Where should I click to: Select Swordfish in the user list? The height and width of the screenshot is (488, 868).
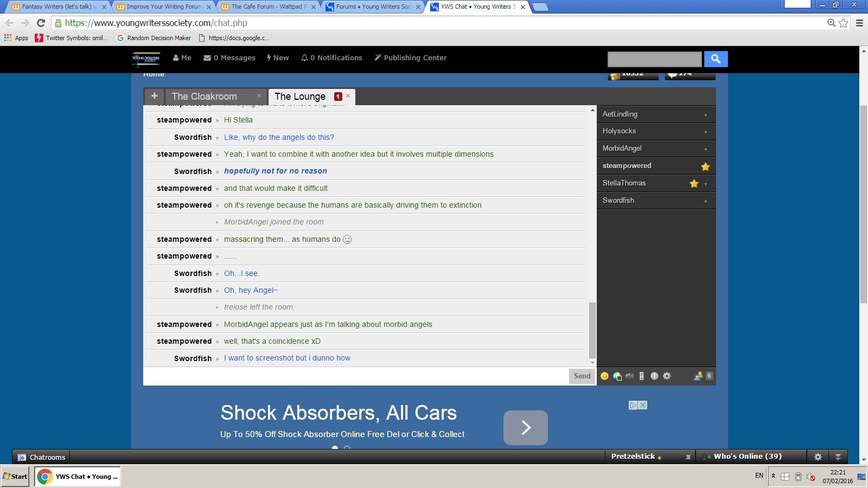618,200
